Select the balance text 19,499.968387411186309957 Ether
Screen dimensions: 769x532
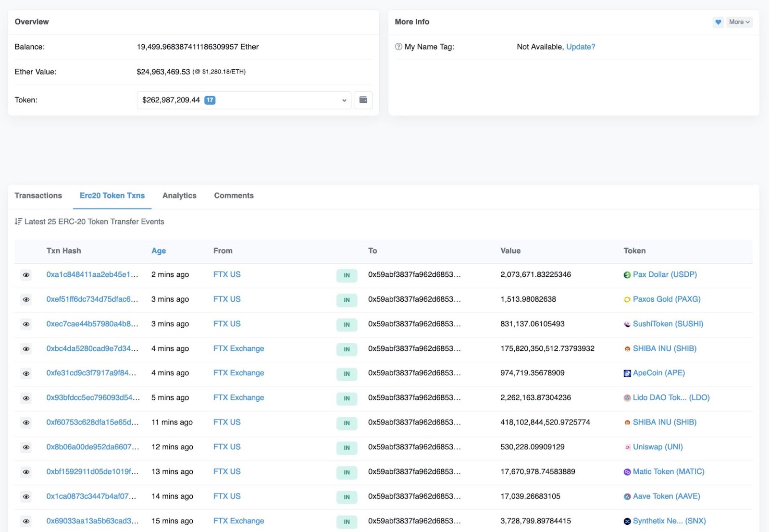(x=198, y=47)
